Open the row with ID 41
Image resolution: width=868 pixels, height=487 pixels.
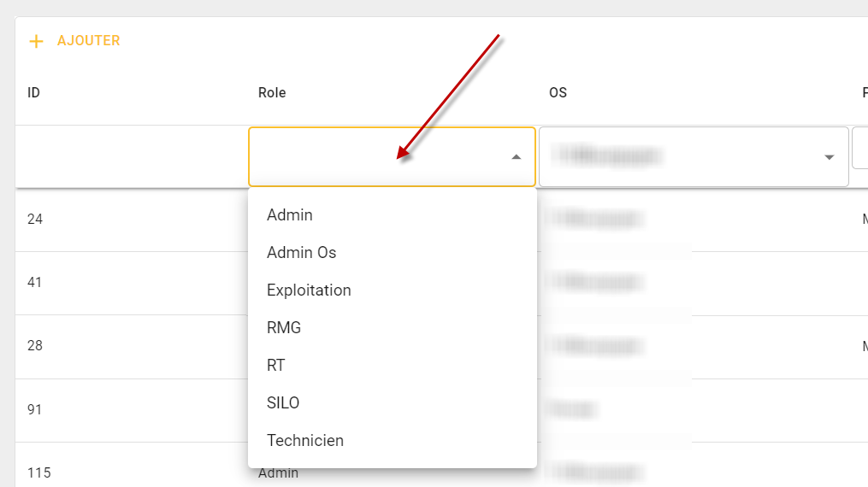(x=35, y=283)
